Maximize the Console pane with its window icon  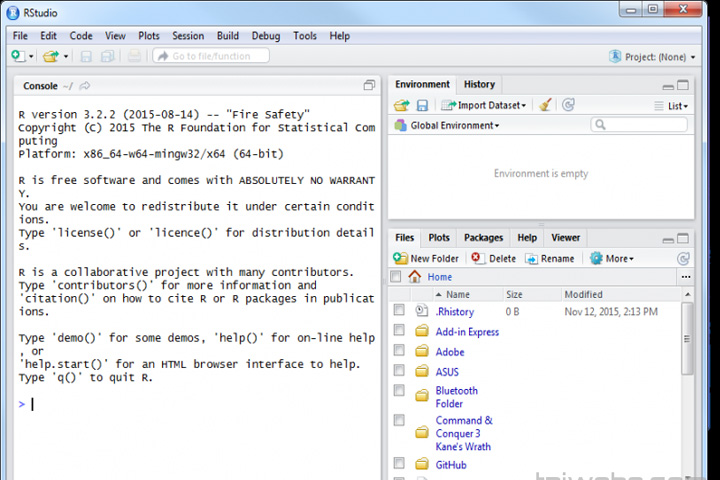tap(369, 85)
